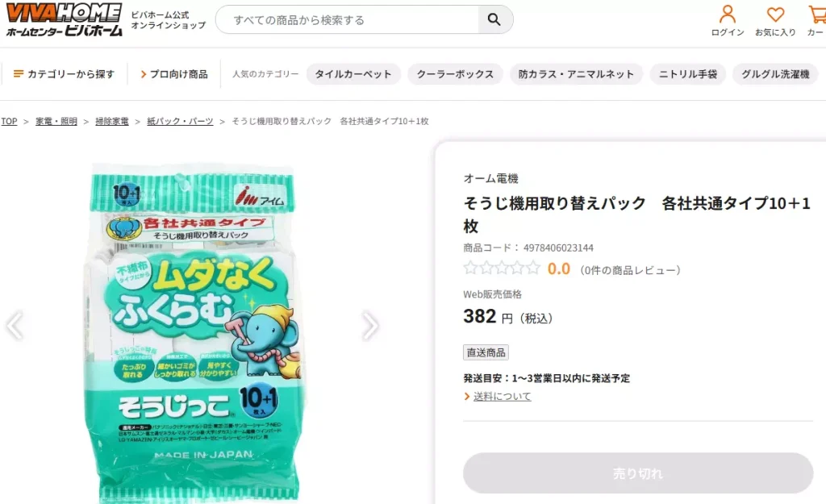
Task: Show the previous product image with left arrow
Action: click(x=15, y=324)
